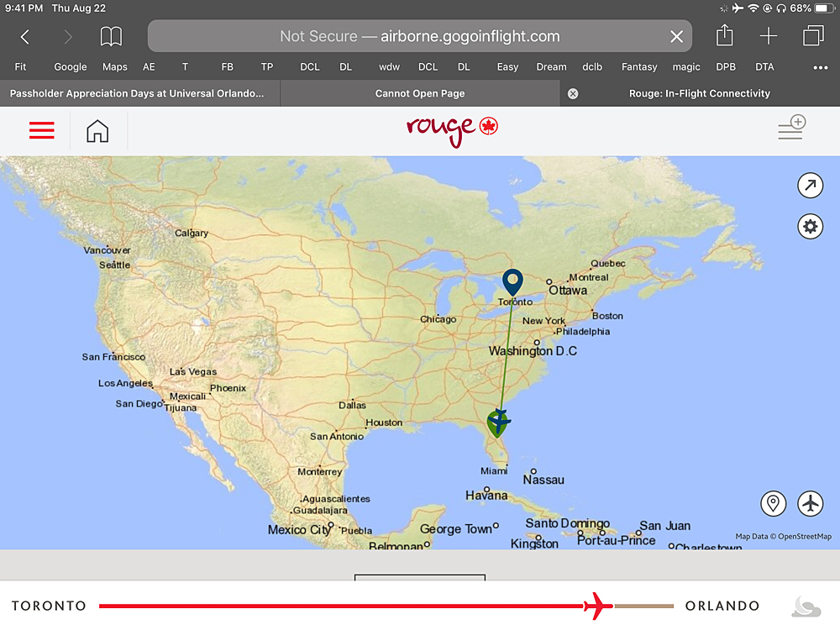Open map settings gear
840x630 pixels.
810,226
